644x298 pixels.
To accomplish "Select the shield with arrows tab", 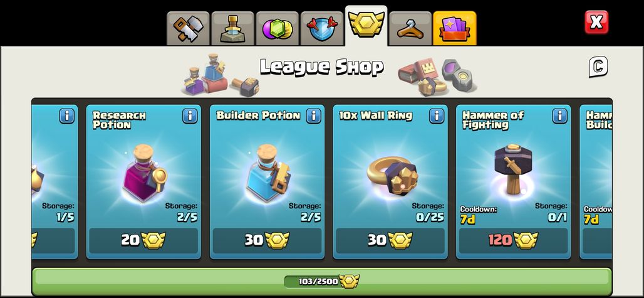I will tap(321, 28).
